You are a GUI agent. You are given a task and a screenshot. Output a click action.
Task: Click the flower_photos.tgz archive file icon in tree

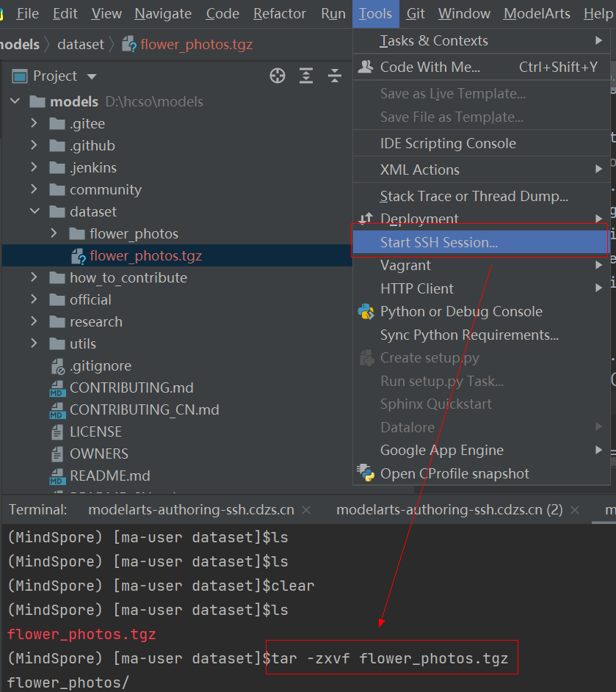78,256
